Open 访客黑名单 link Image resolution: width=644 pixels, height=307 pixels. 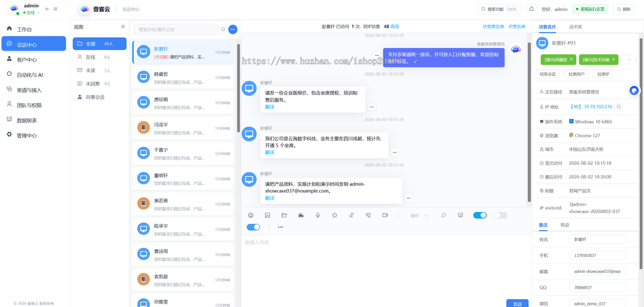(x=493, y=26)
